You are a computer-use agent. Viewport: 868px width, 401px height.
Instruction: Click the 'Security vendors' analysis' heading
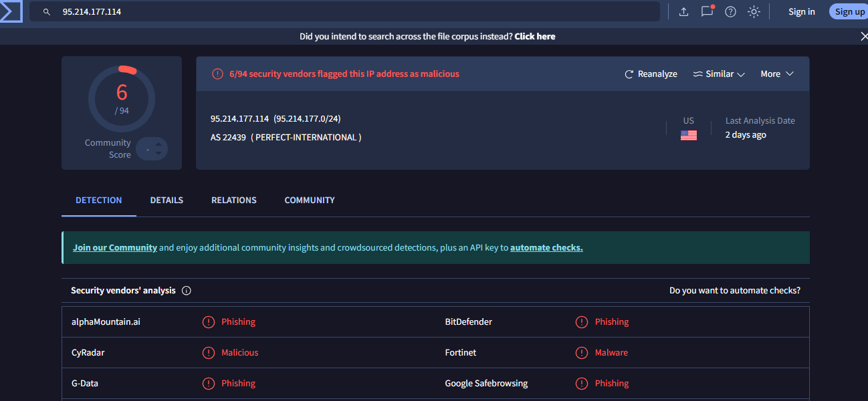tap(123, 291)
